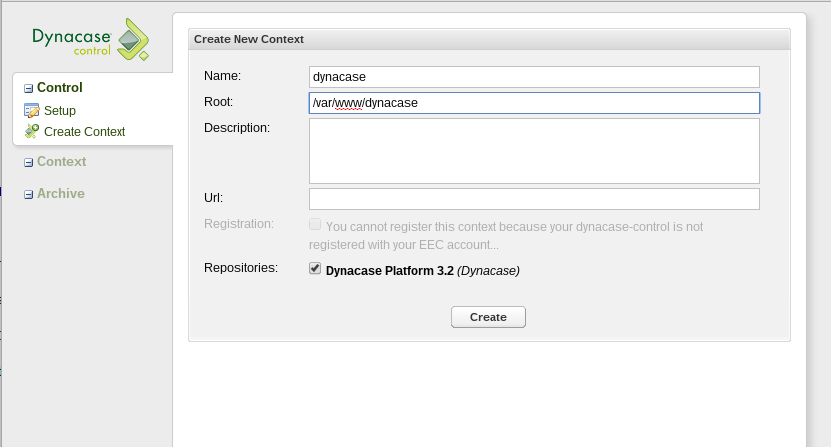831x447 pixels.
Task: Click the "Description:" label
Action: pos(237,128)
